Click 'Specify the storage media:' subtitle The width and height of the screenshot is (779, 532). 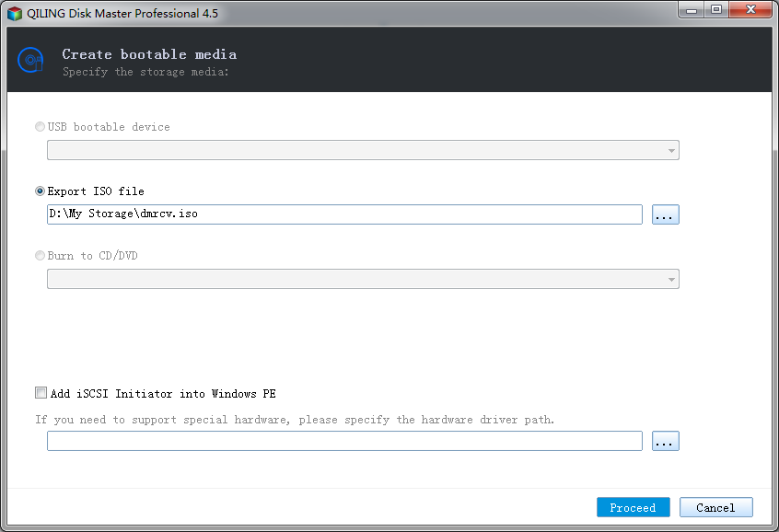(145, 72)
